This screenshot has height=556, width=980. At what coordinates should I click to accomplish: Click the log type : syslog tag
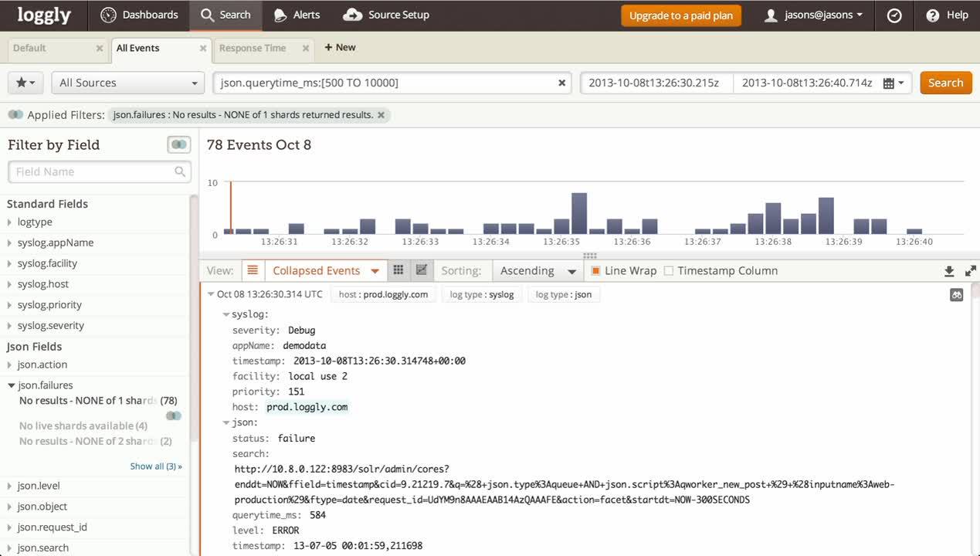pos(482,294)
